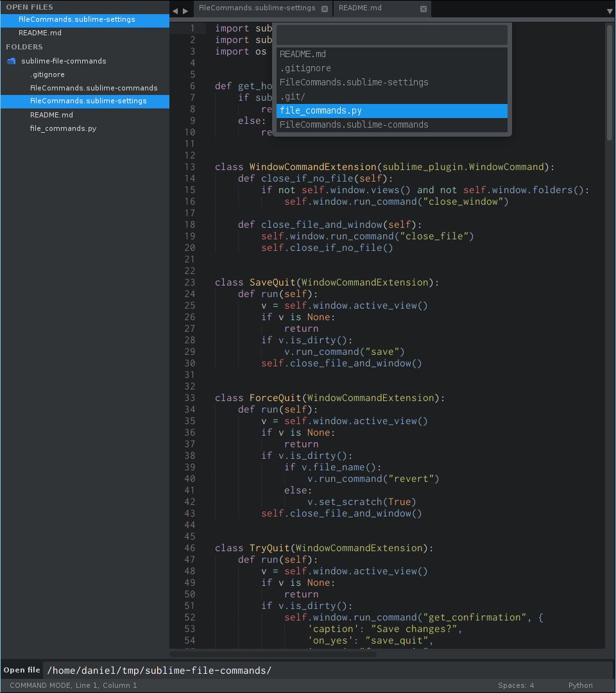Click the class WindowCommandExtension definition line
616x693 pixels.
point(384,167)
